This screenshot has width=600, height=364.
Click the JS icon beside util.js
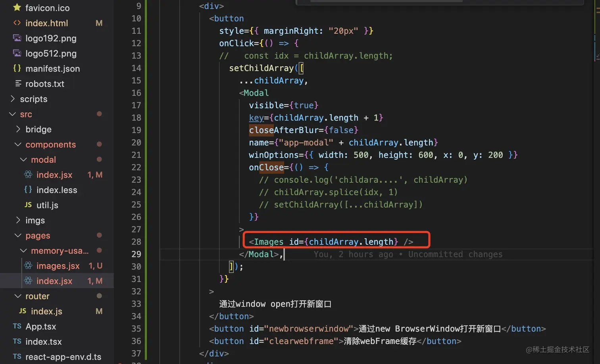(x=28, y=205)
